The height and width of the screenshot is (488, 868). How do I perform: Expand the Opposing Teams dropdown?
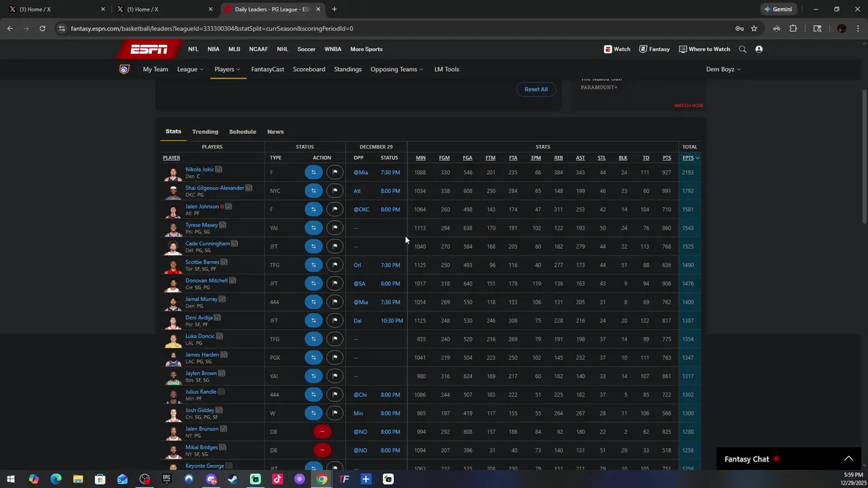[x=397, y=69]
